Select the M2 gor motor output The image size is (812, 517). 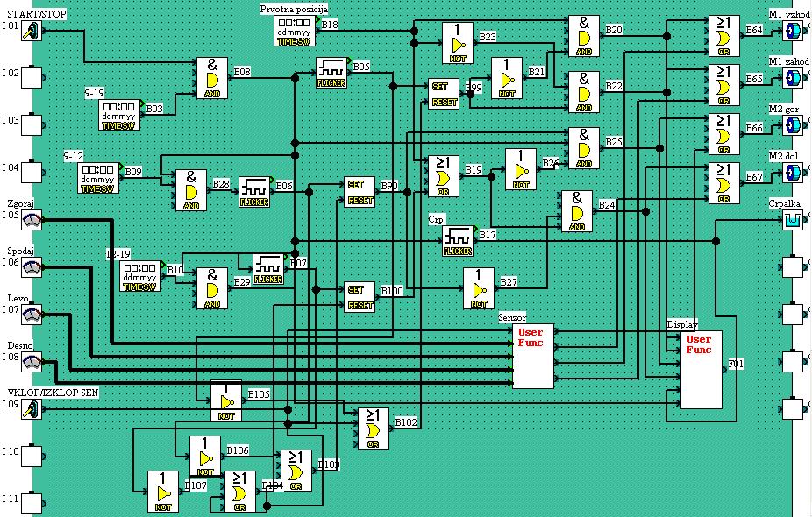click(x=793, y=124)
